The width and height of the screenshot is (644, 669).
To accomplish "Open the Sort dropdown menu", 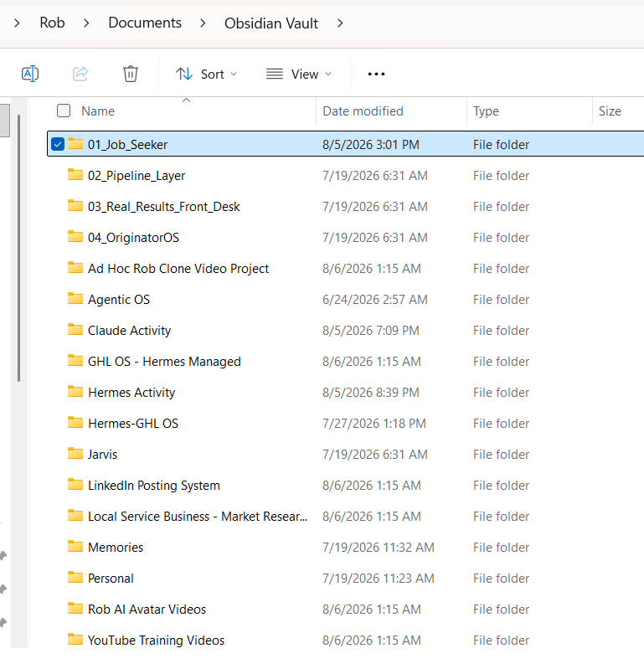I will (x=207, y=75).
